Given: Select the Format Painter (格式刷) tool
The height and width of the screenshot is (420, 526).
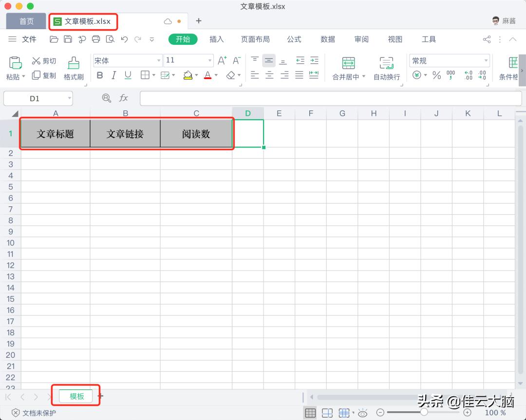Looking at the screenshot, I should (74, 68).
